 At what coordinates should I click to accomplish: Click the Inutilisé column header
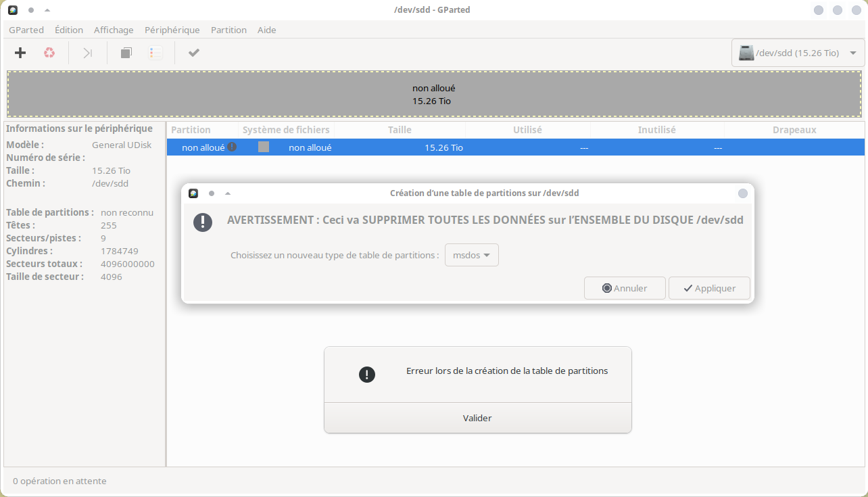[657, 130]
